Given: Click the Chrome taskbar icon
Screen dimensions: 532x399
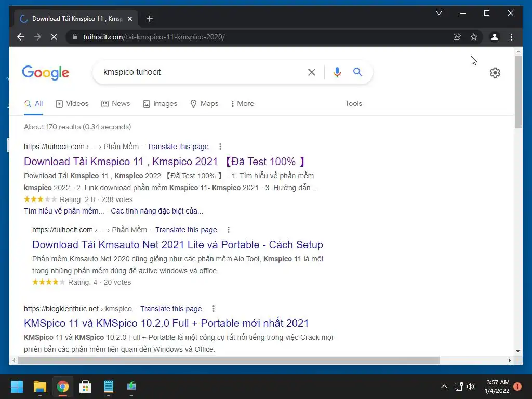Looking at the screenshot, I should [63, 387].
